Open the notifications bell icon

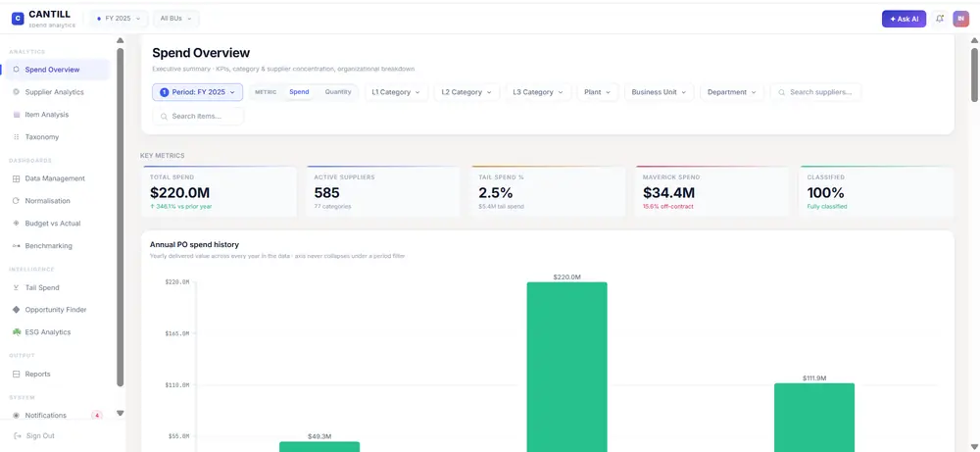pos(940,19)
